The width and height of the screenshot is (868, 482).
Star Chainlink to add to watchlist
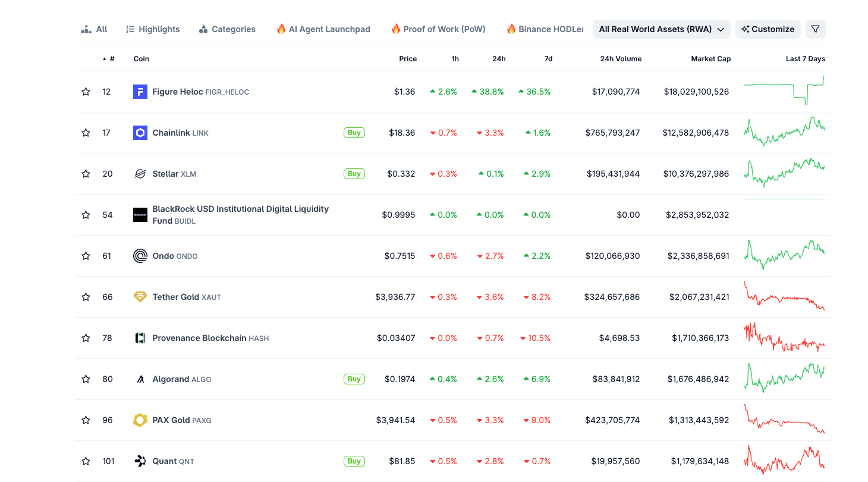(x=86, y=133)
